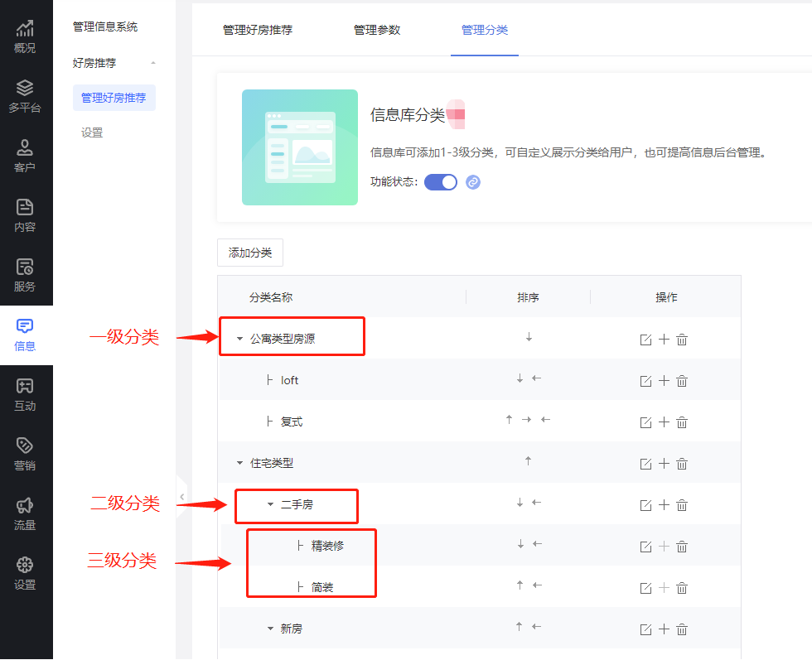
Task: Open the 设置 gear in sidebar
Action: [x=24, y=573]
